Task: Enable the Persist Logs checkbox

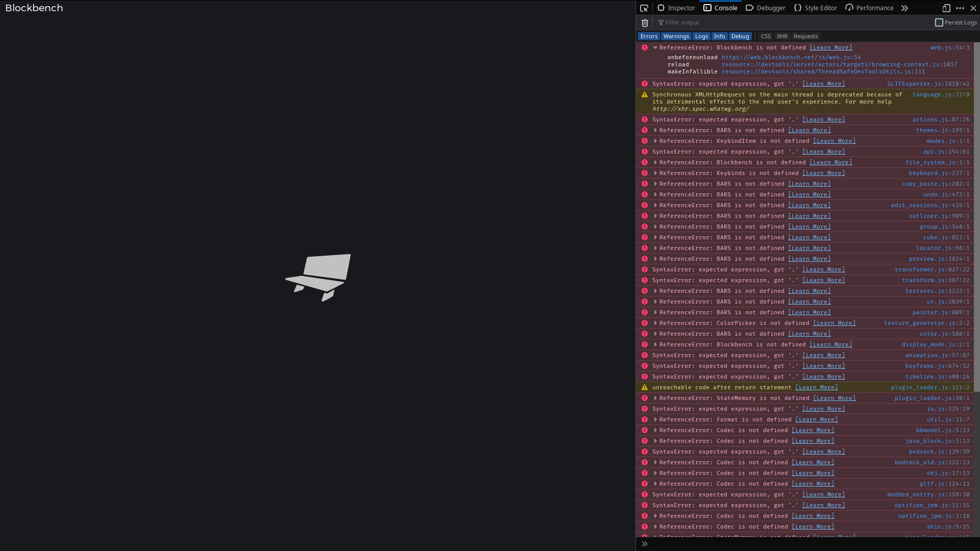Action: coord(939,22)
